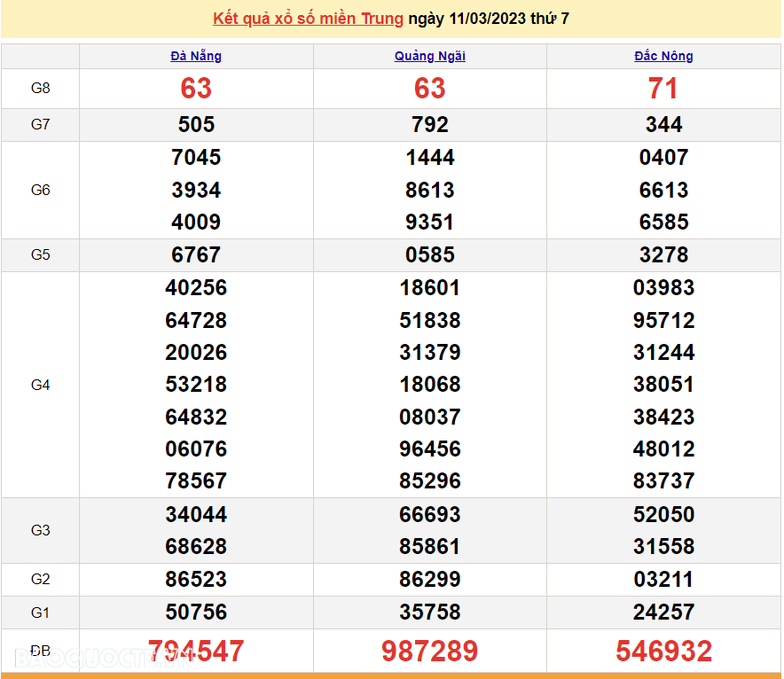
Task: Open the Đắc Nông province link
Action: pos(663,56)
